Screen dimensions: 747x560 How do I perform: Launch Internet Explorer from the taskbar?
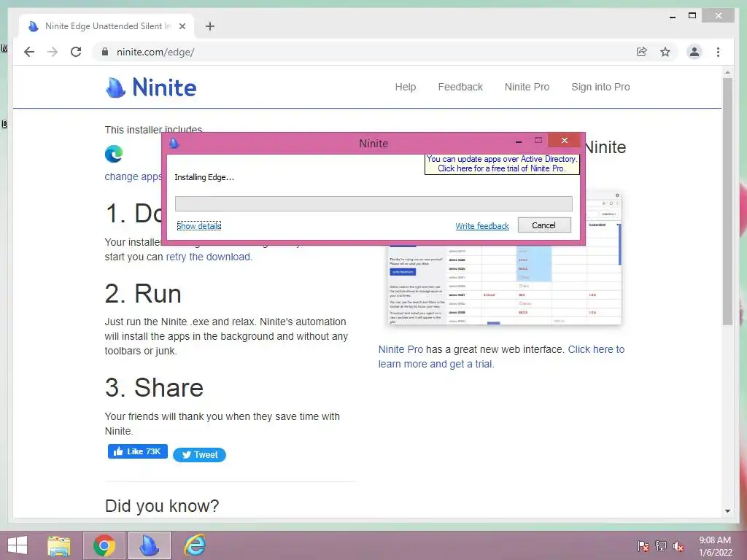[x=195, y=545]
